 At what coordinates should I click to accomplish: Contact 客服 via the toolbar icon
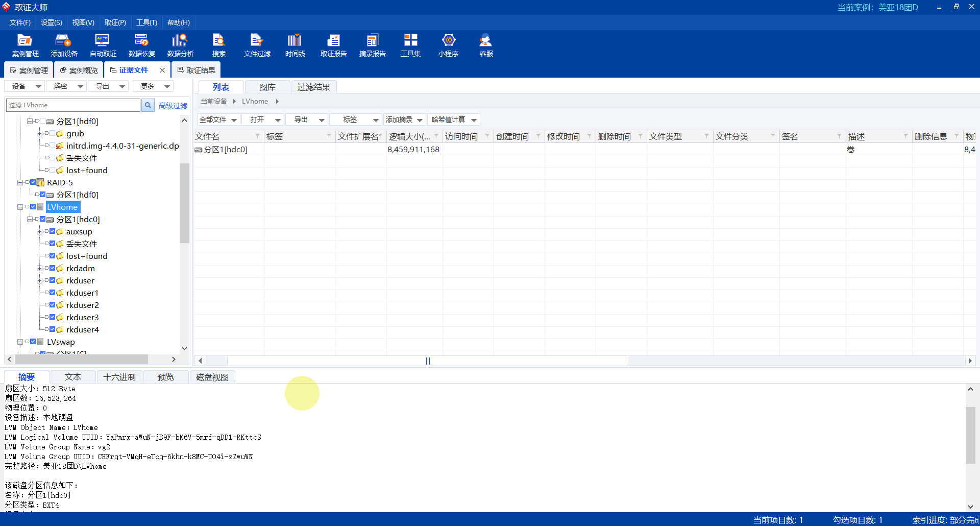486,45
